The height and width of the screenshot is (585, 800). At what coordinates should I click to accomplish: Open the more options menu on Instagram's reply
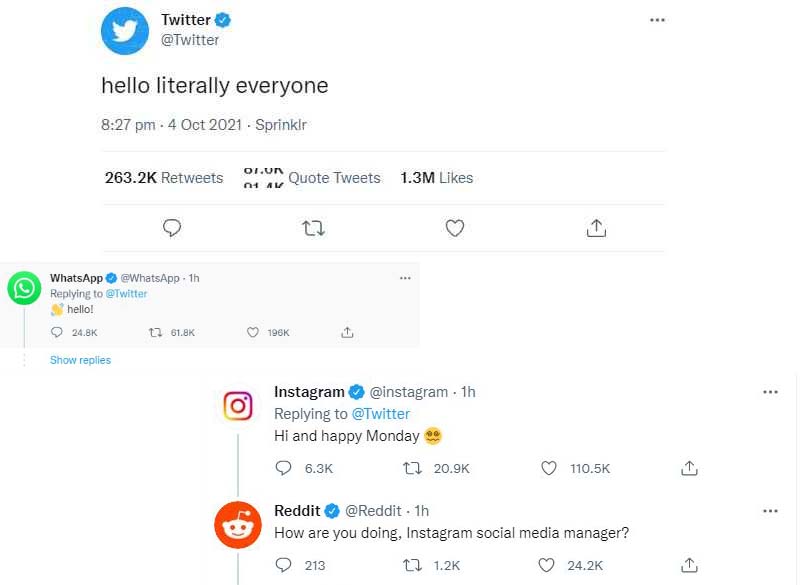(x=770, y=392)
